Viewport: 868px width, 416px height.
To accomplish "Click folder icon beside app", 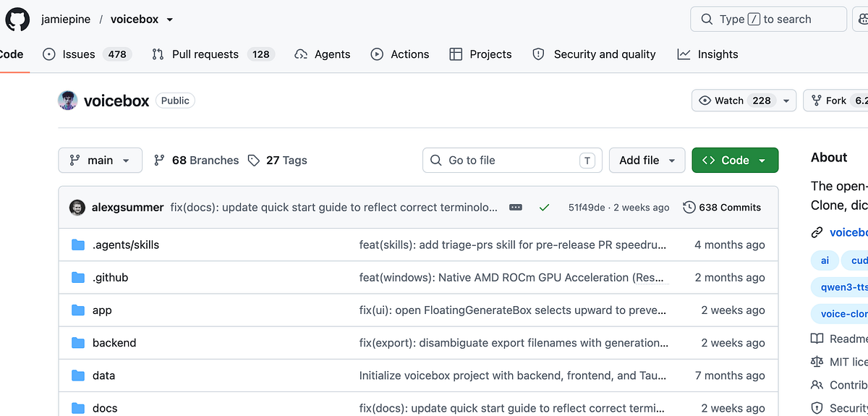I will click(78, 310).
